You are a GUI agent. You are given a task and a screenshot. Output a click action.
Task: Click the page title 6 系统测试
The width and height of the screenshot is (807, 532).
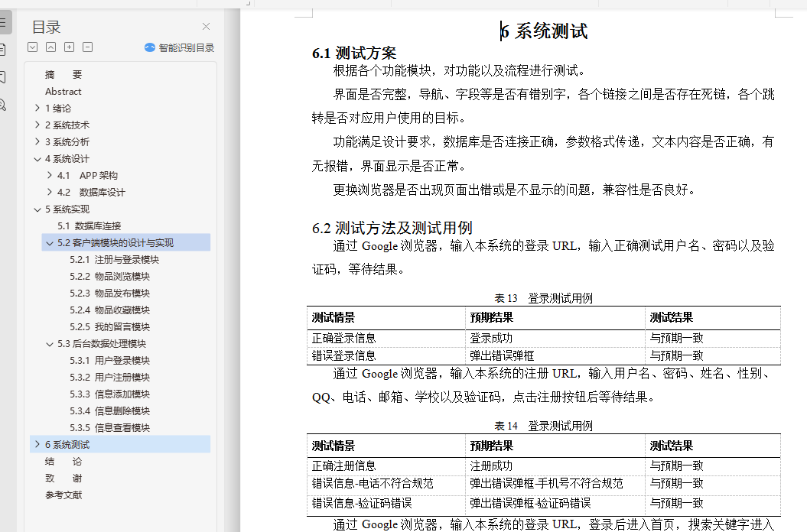pos(544,31)
